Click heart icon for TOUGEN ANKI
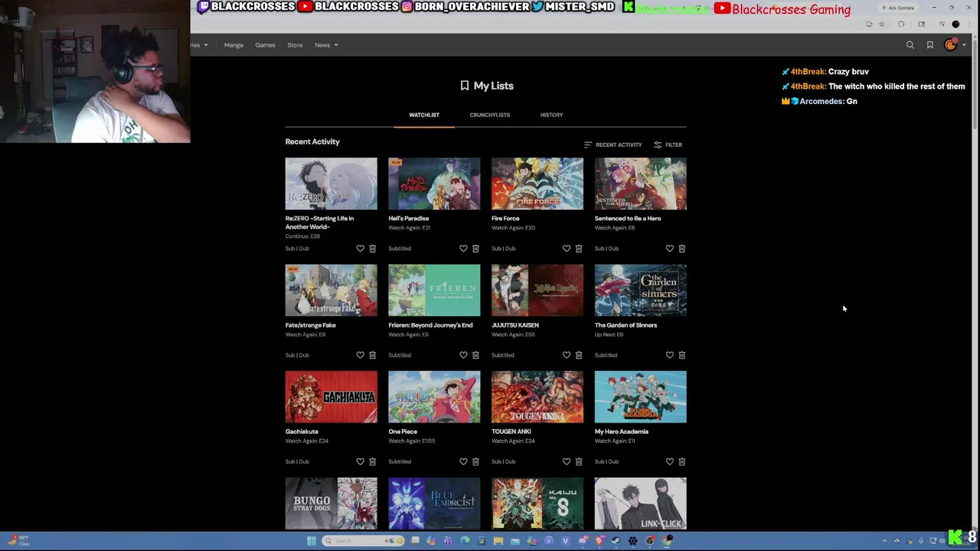This screenshot has height=551, width=980. click(567, 461)
